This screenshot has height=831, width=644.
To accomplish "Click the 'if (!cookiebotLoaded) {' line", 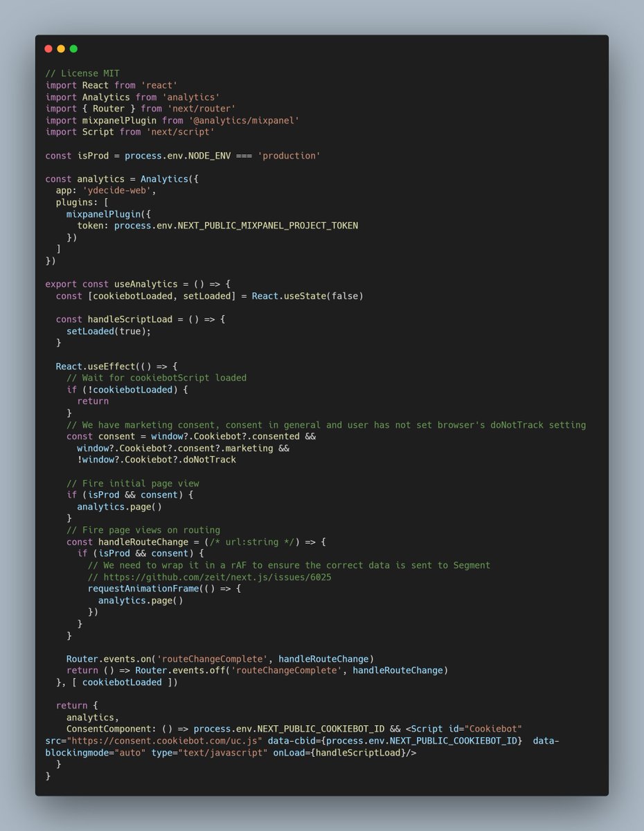I will tap(127, 389).
